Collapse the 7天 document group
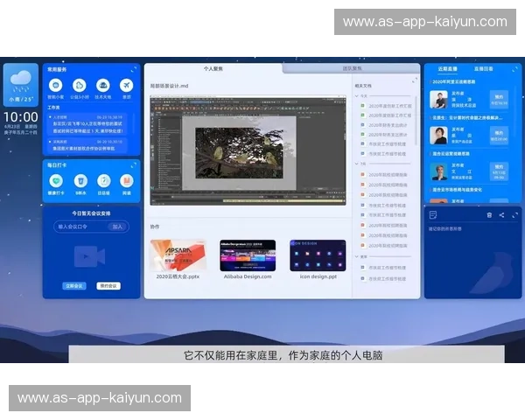 [x=357, y=164]
